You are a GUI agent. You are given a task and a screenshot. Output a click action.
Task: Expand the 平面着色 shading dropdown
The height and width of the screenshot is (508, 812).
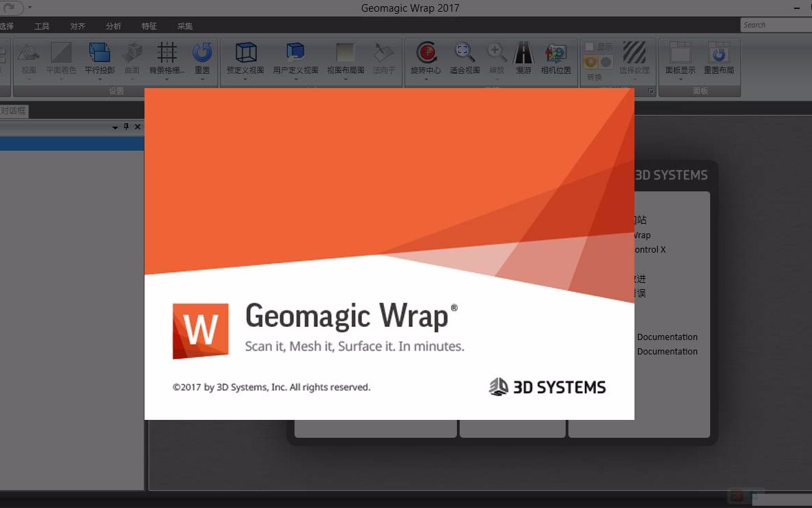click(61, 79)
